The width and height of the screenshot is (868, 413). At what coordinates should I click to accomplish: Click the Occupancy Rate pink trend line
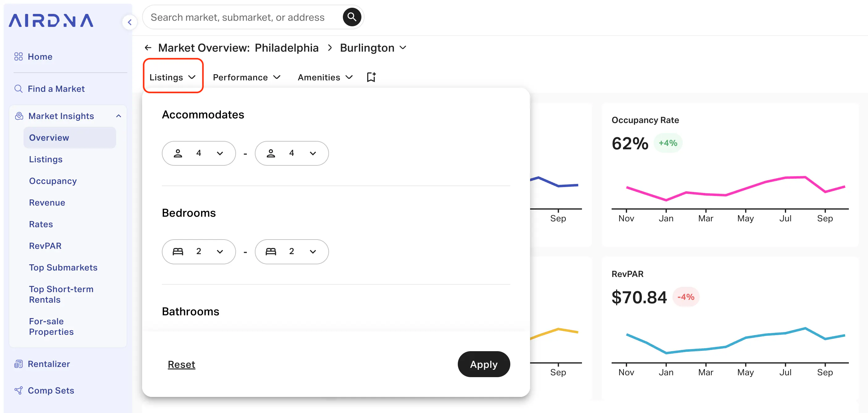pos(735,188)
